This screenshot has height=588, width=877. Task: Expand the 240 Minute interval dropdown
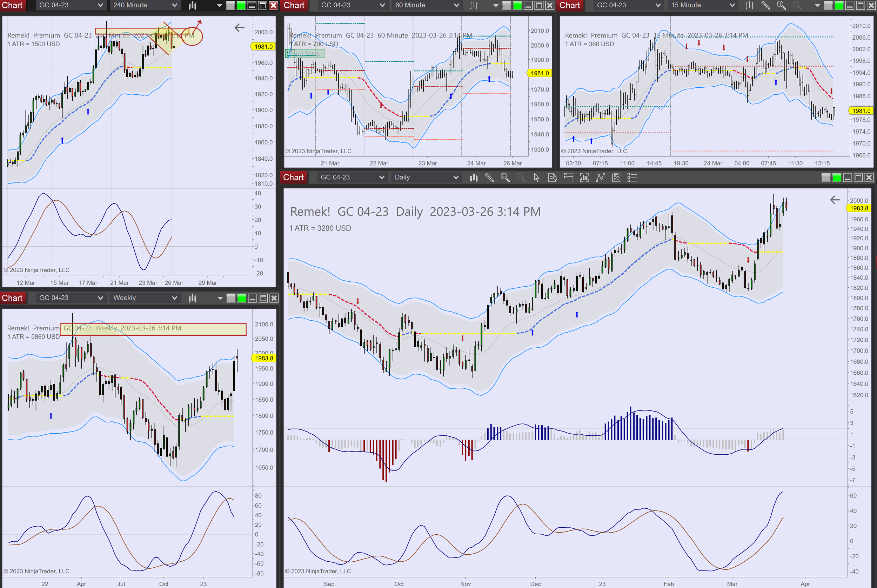tap(174, 5)
